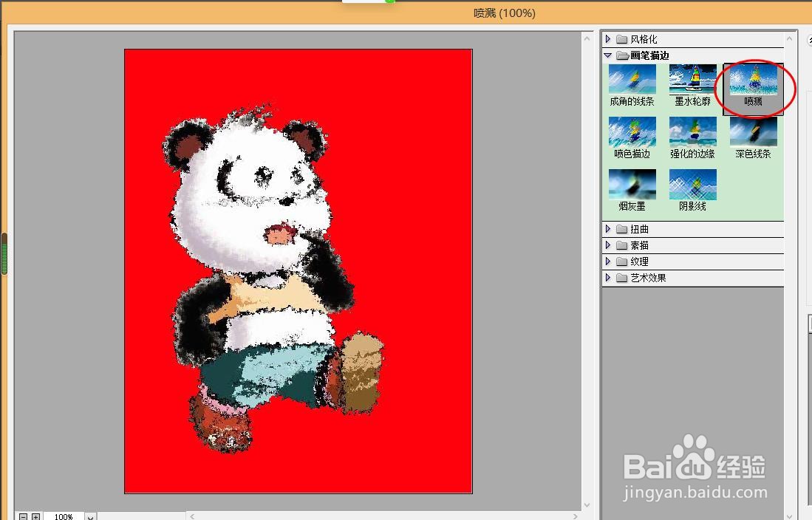This screenshot has width=812, height=520.
Task: Click the 画笔描边 folder icon
Action: pos(621,55)
